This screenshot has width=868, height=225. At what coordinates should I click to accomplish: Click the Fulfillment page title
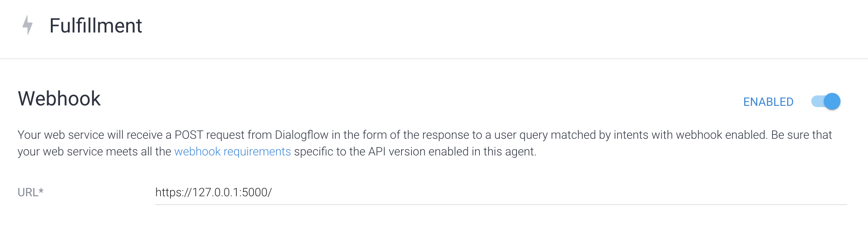95,25
